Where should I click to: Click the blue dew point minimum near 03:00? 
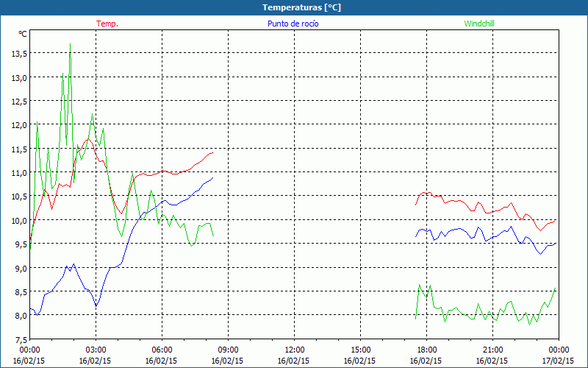96,306
